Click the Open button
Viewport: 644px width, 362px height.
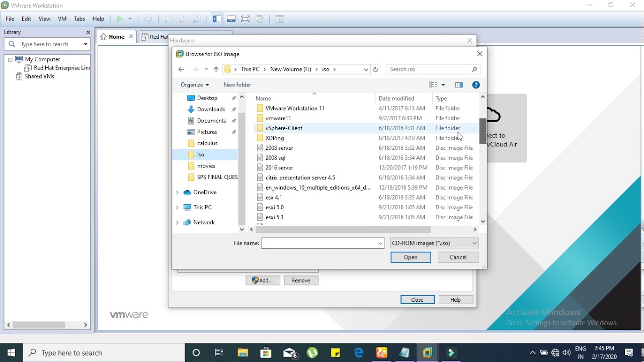click(x=411, y=257)
